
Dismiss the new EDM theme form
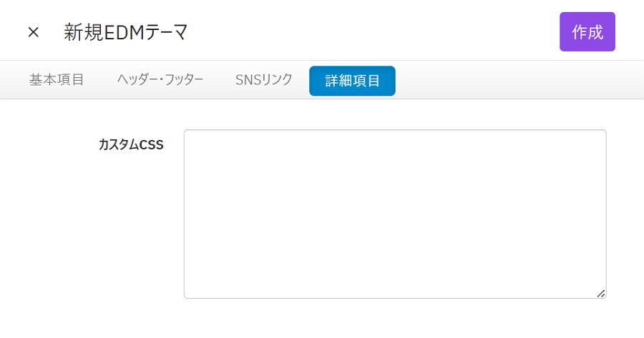pos(33,32)
